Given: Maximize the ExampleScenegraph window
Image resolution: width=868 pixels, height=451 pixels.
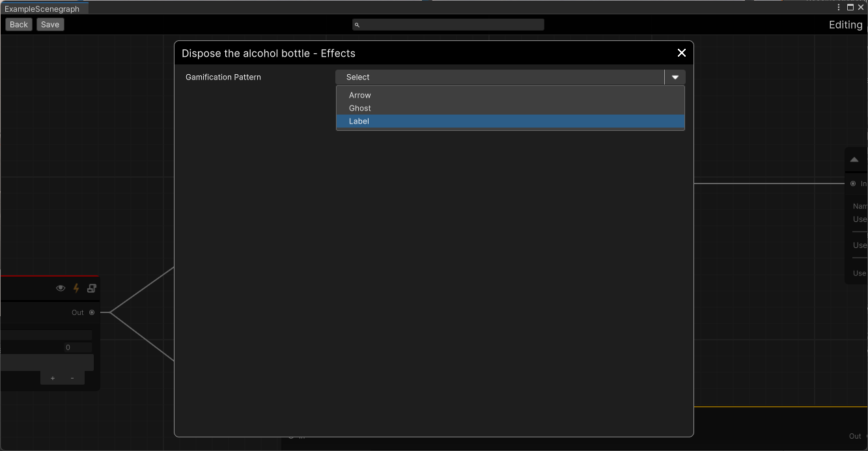Looking at the screenshot, I should [850, 7].
